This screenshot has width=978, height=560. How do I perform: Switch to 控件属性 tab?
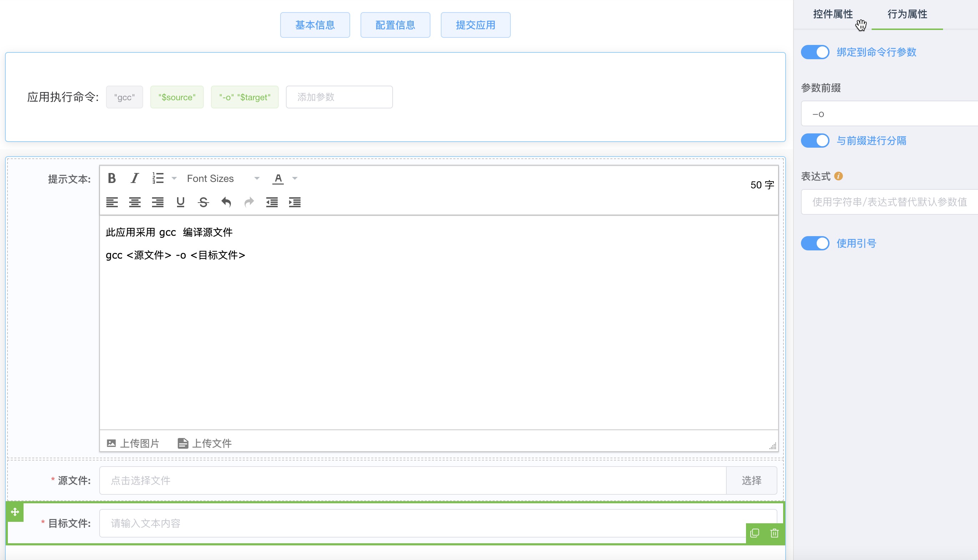click(833, 14)
